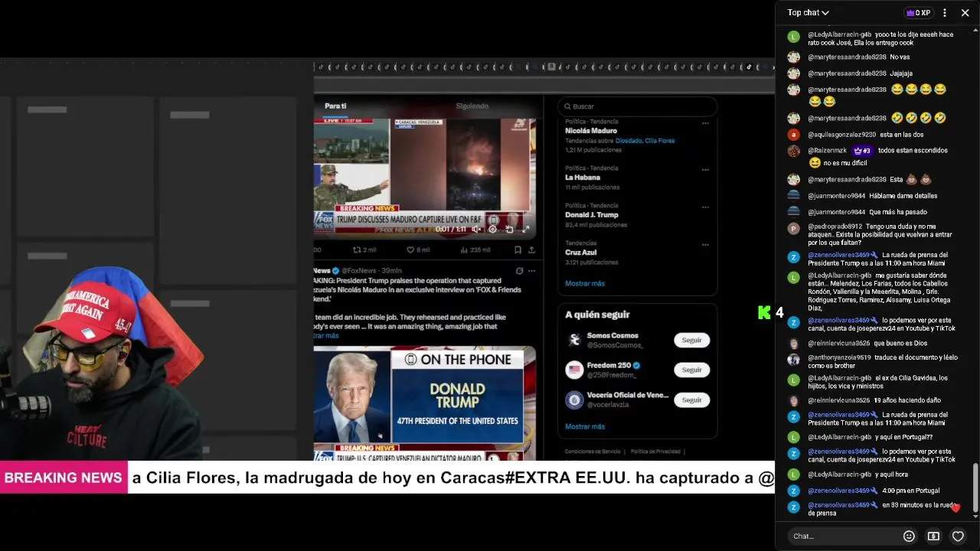The width and height of the screenshot is (980, 551).
Task: Open more options for Donald J. Trump trend
Action: tap(705, 207)
